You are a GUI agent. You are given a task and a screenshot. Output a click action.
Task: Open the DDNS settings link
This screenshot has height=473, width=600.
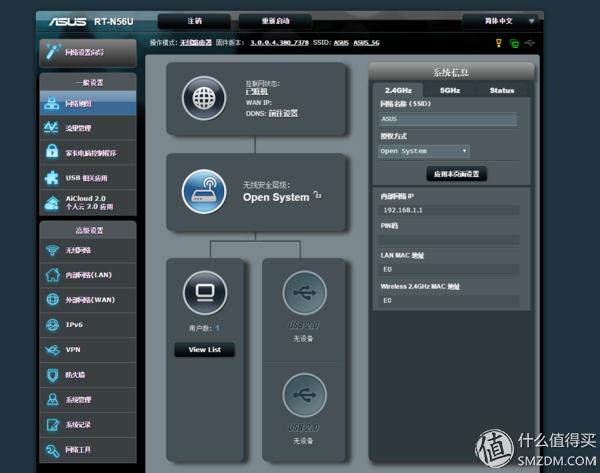coord(283,113)
